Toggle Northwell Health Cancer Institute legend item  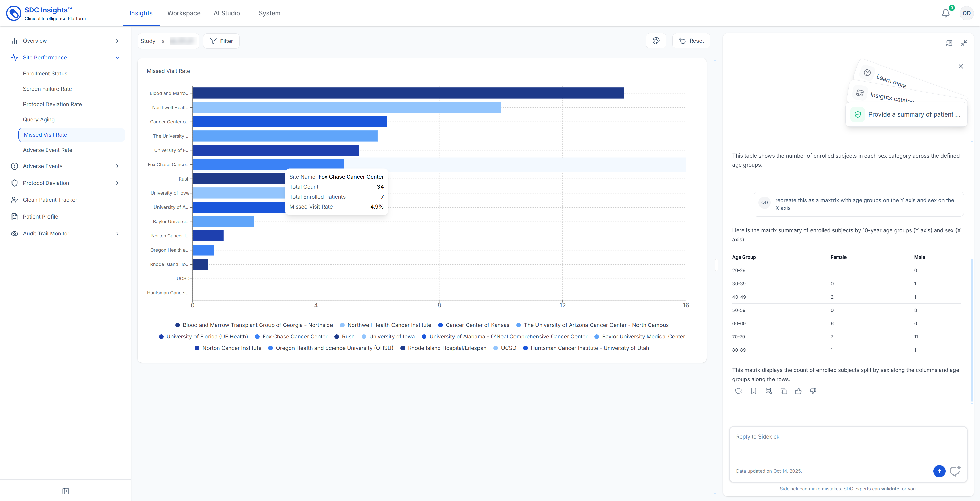(385, 325)
